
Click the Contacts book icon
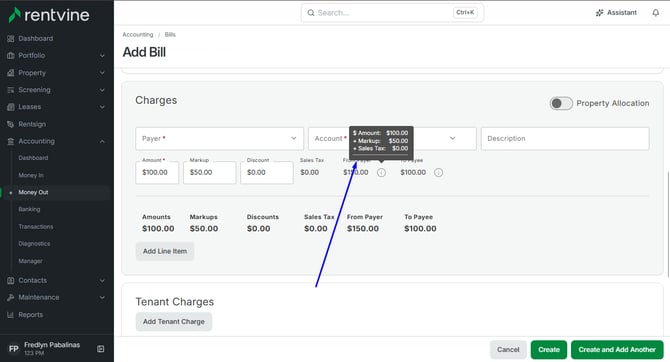coord(11,281)
